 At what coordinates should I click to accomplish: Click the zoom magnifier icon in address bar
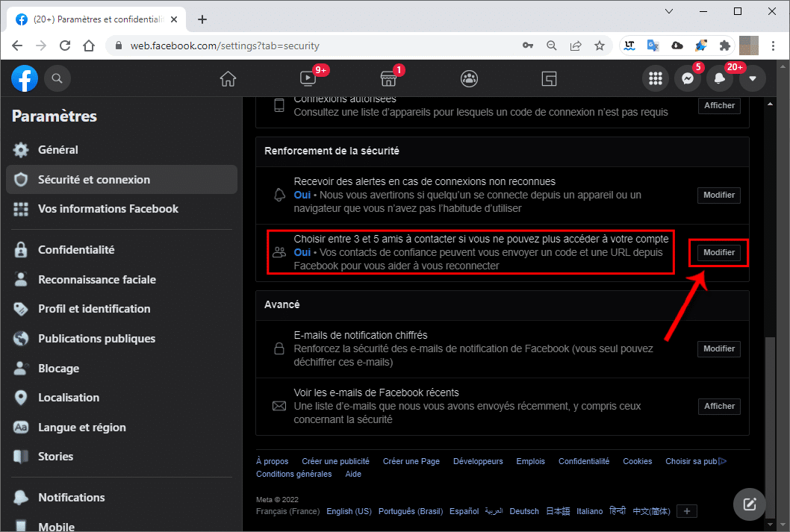pyautogui.click(x=552, y=46)
